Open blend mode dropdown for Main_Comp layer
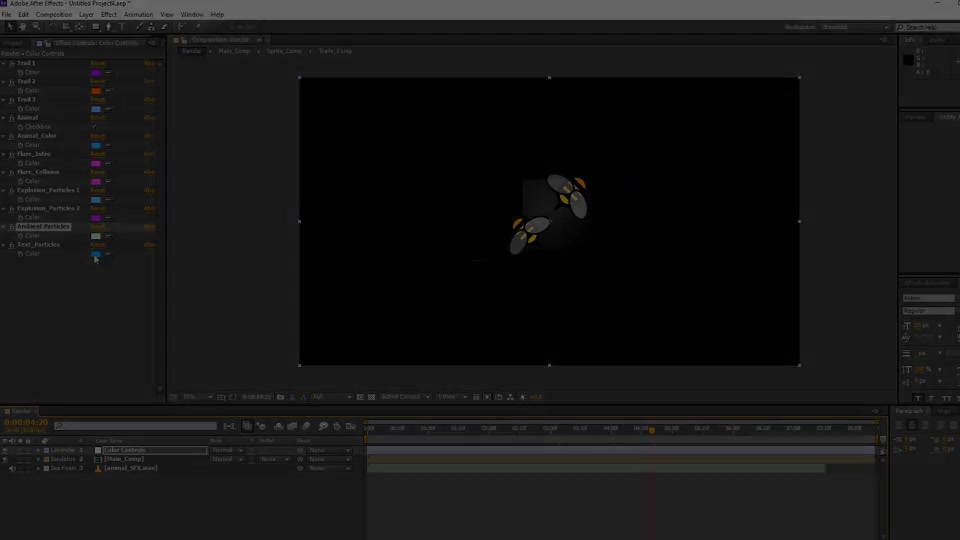 (x=227, y=459)
